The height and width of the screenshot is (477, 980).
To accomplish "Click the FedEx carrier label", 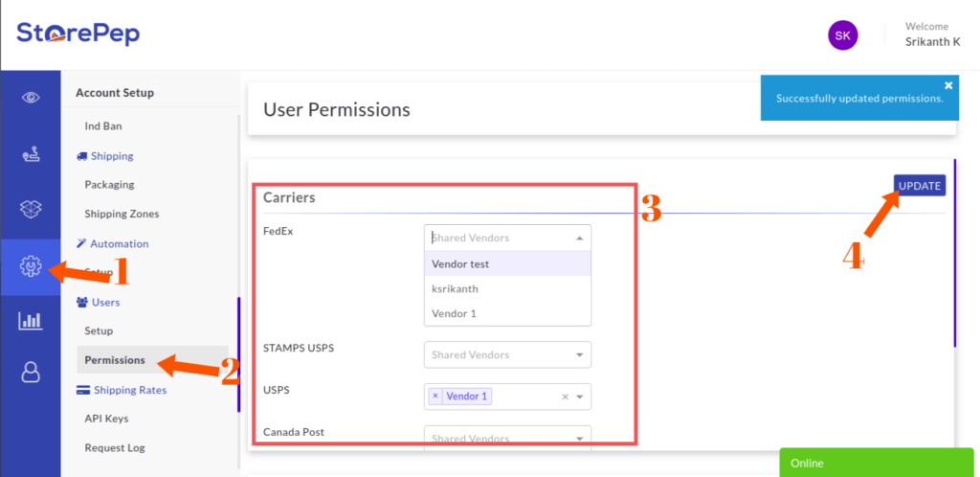I will pyautogui.click(x=278, y=231).
